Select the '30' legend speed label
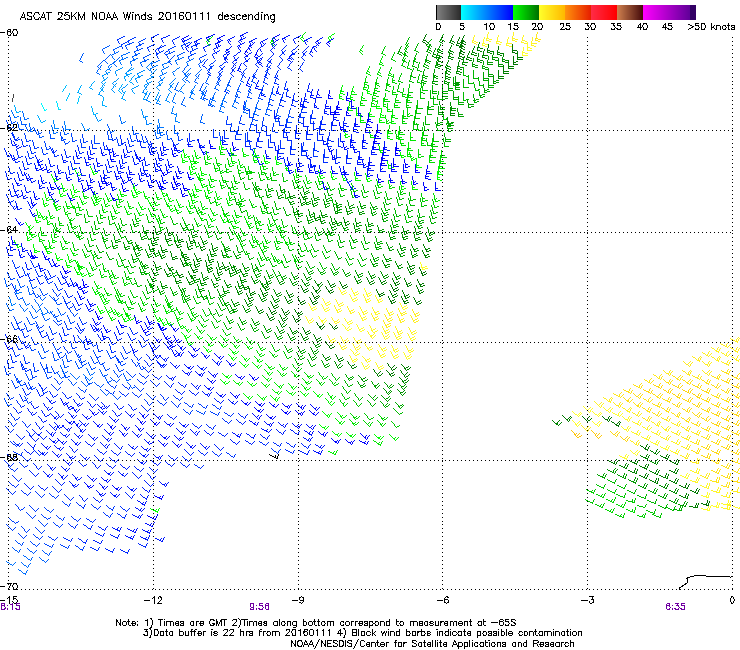 point(590,27)
